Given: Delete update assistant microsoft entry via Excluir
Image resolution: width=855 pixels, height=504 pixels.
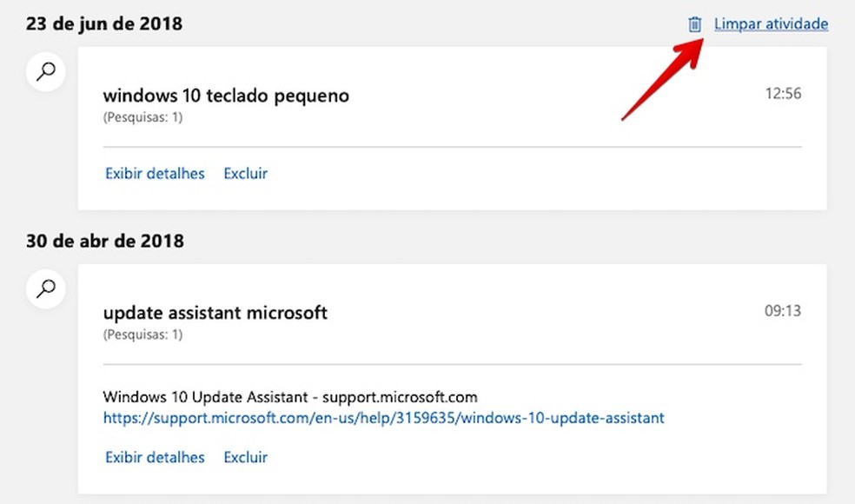Looking at the screenshot, I should click(245, 457).
